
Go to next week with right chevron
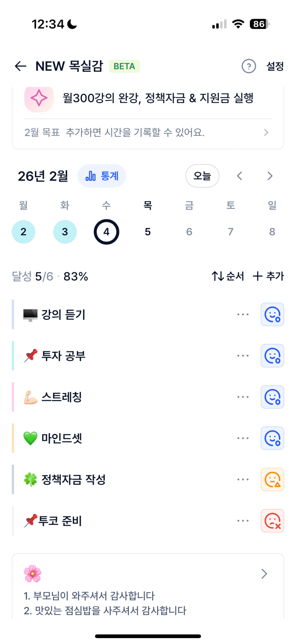click(270, 176)
